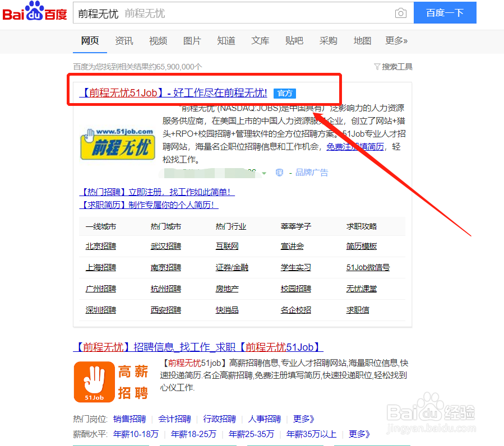The height and width of the screenshot is (446, 504).
Task: Click the 品牌广告 label
Action: [x=312, y=173]
